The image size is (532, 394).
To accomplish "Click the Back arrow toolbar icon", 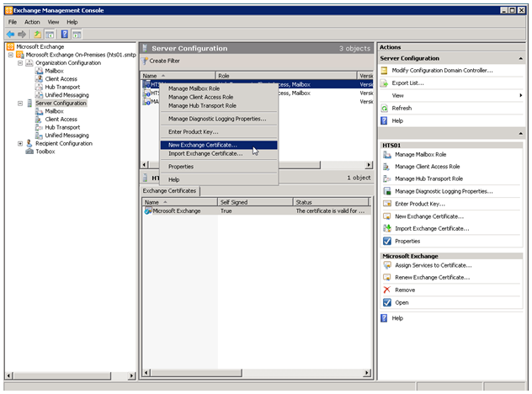I will pyautogui.click(x=10, y=35).
